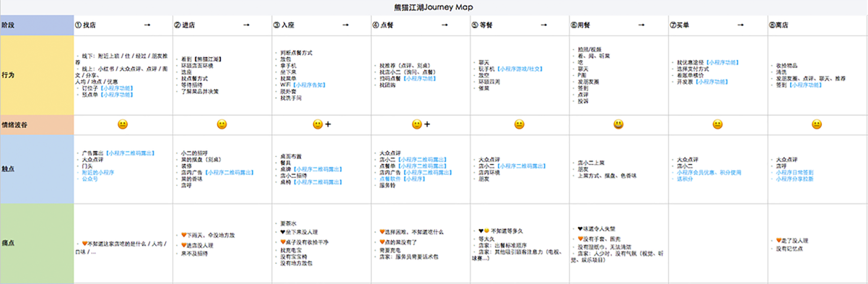Viewport: 868px width, 284px height.
Task: Click the blue 小程序分享拉新 text
Action: [x=795, y=178]
